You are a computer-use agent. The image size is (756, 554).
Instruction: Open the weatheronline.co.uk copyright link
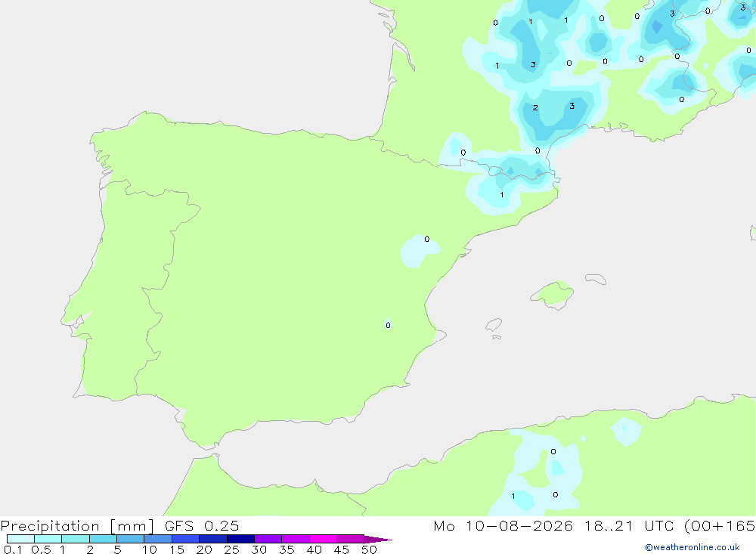(692, 547)
